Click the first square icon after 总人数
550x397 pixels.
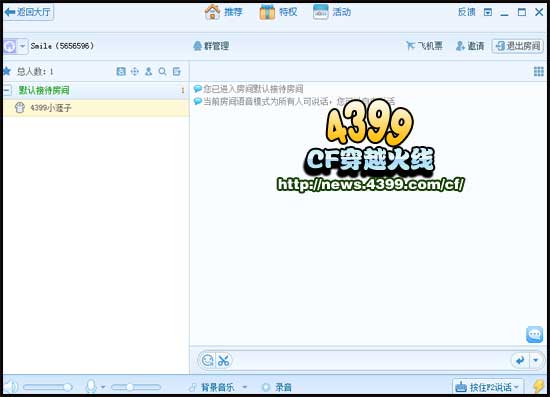(121, 72)
